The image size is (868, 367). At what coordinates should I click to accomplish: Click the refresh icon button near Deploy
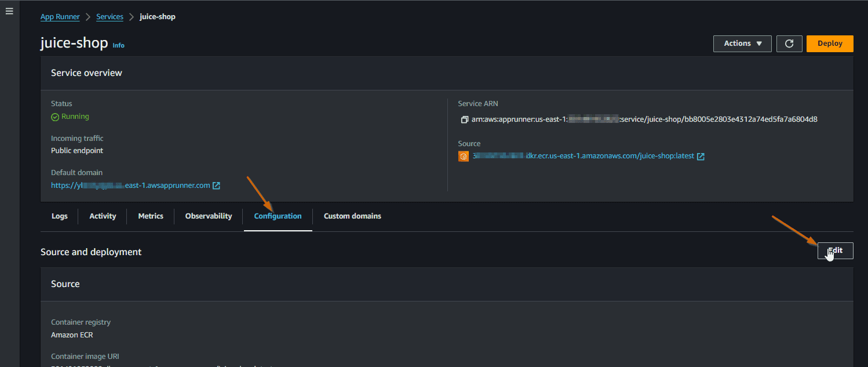(x=789, y=43)
